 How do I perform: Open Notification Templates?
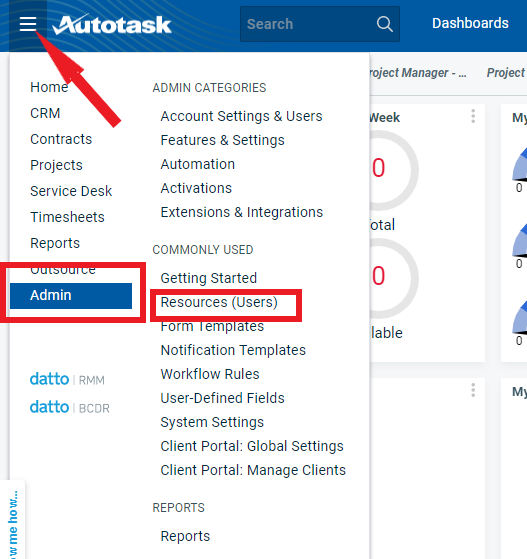[x=233, y=350]
